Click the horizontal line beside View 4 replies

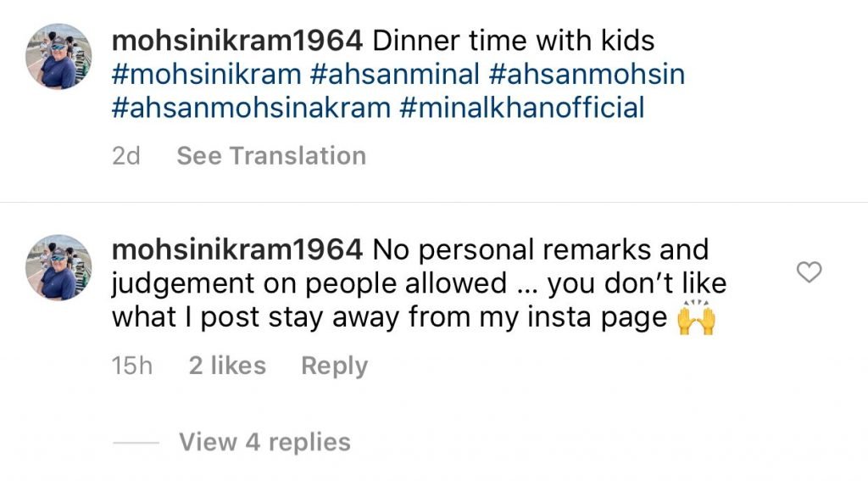coord(136,443)
